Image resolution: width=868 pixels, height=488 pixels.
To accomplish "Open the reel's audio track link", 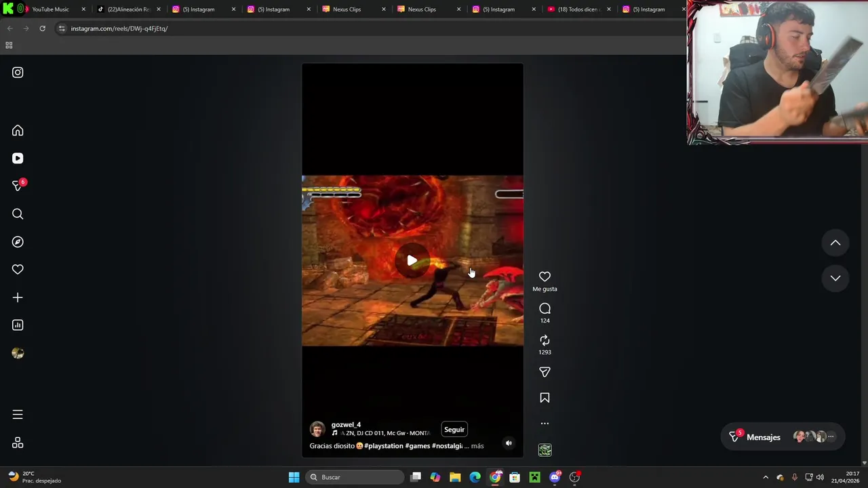I will 380,433.
